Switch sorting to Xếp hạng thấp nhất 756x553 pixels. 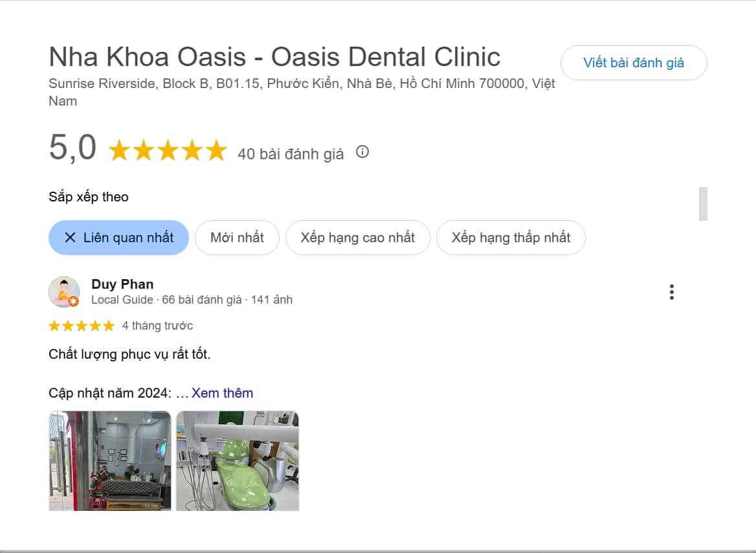click(511, 238)
